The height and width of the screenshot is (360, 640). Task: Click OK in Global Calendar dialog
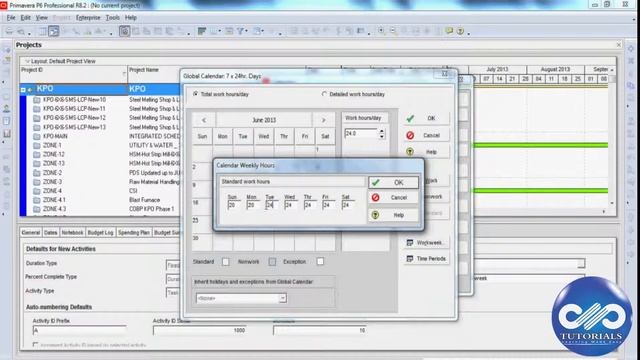pos(426,118)
